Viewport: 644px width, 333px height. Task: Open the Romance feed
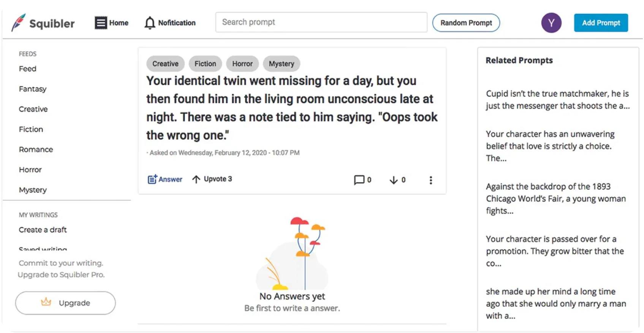coord(36,149)
